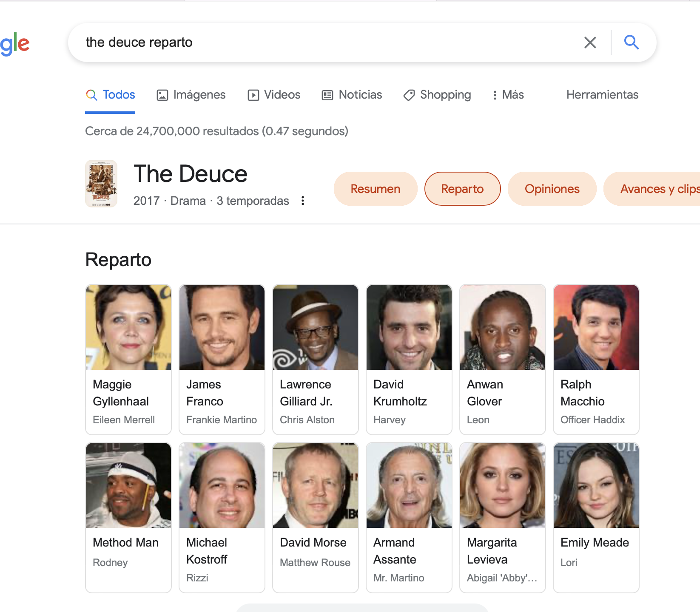This screenshot has height=612, width=700.
Task: Click Emily Meade's photo
Action: pyautogui.click(x=596, y=485)
